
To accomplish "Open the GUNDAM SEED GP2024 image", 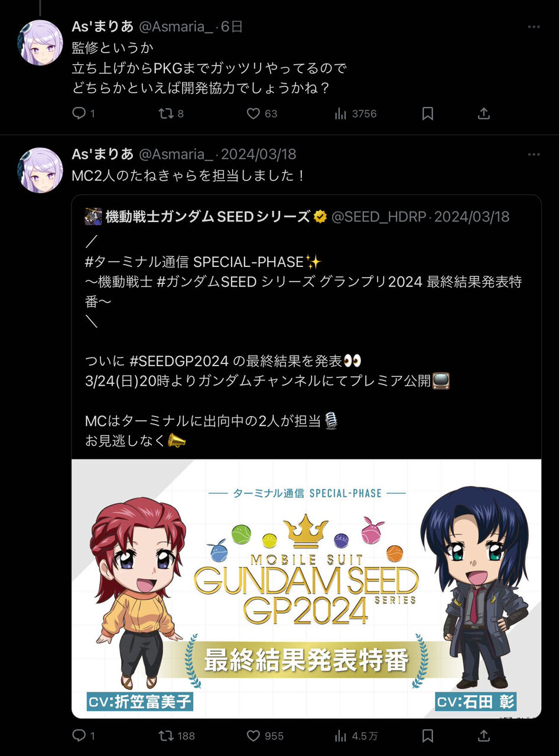I will pyautogui.click(x=306, y=589).
